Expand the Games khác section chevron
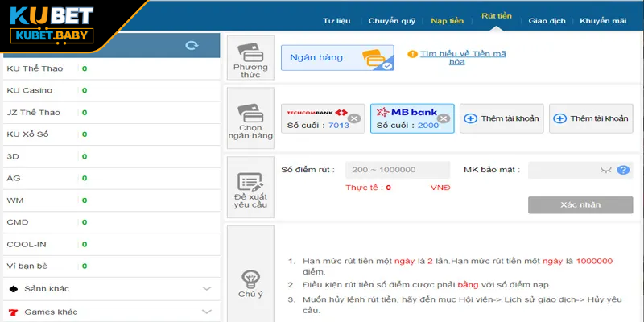Viewport: 644px width, 322px height. (x=207, y=312)
